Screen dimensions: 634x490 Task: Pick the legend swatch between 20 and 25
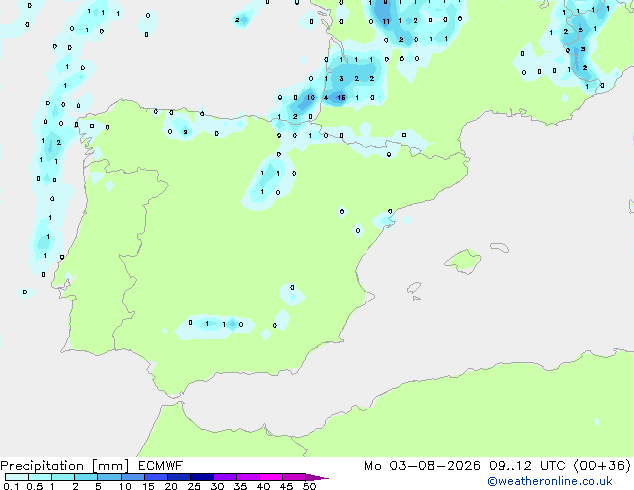[178, 477]
